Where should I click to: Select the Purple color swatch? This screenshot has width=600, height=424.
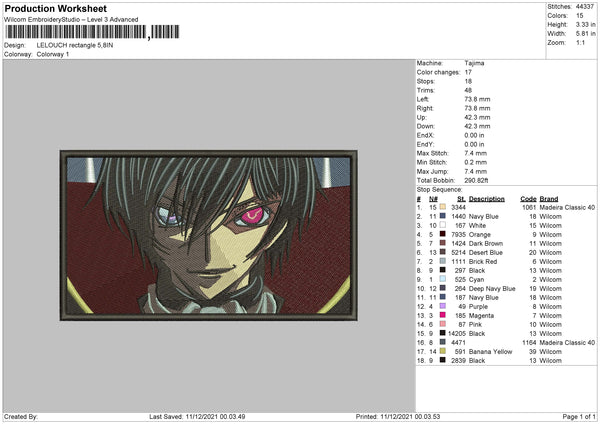pyautogui.click(x=443, y=306)
